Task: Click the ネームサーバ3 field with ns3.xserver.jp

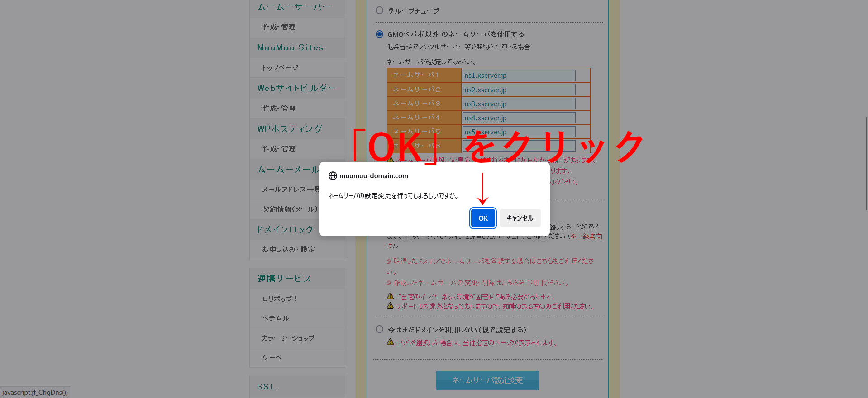Action: pos(519,104)
